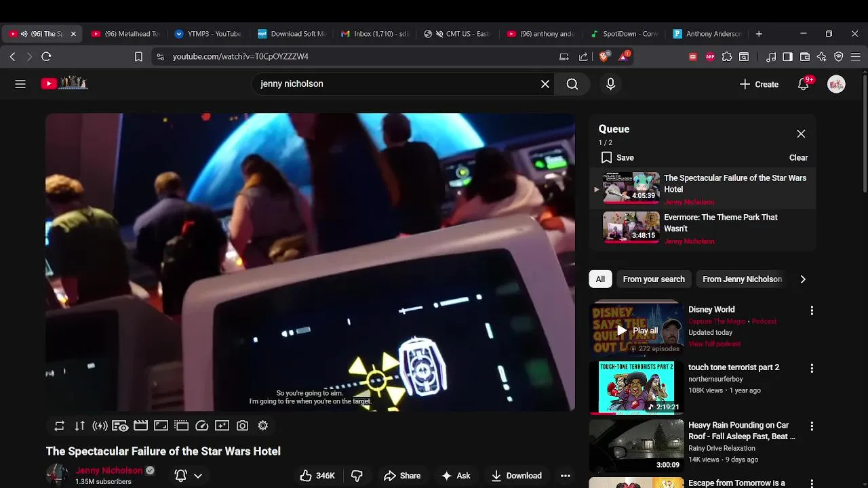868x488 pixels.
Task: Open YouTube notifications bell
Action: 804,84
